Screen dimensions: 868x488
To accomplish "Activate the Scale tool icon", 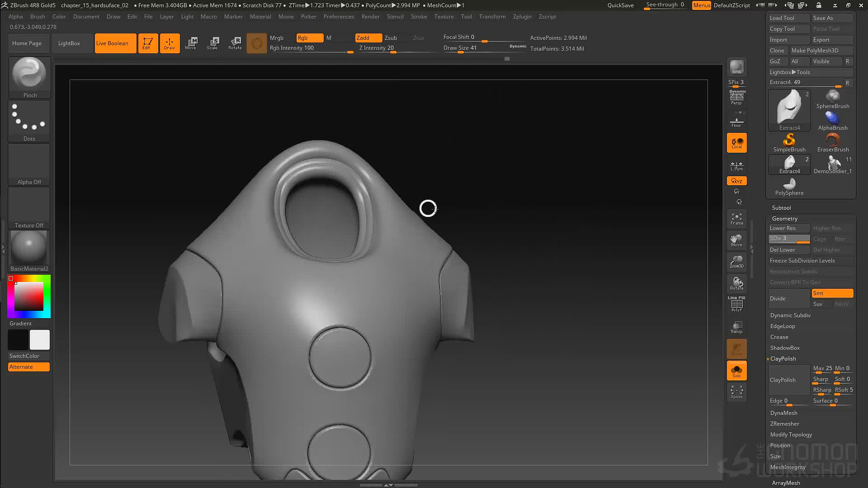I will 212,43.
